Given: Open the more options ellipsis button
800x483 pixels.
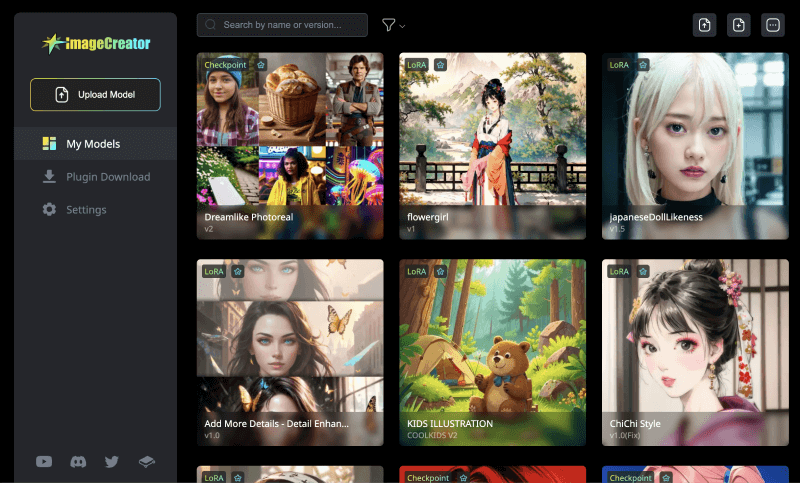Looking at the screenshot, I should (x=773, y=25).
